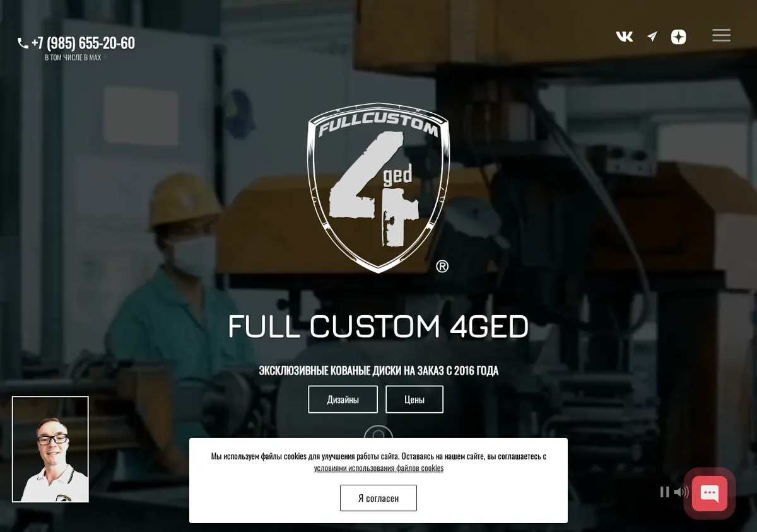
Task: Click the registered trademark symbol near logo
Action: tap(442, 267)
